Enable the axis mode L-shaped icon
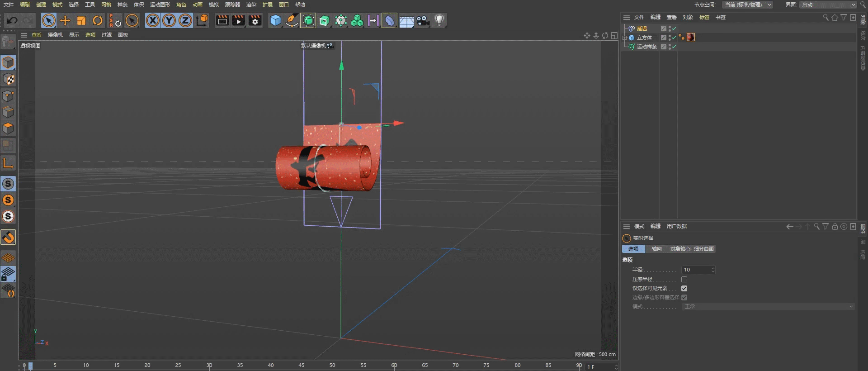 pyautogui.click(x=8, y=162)
